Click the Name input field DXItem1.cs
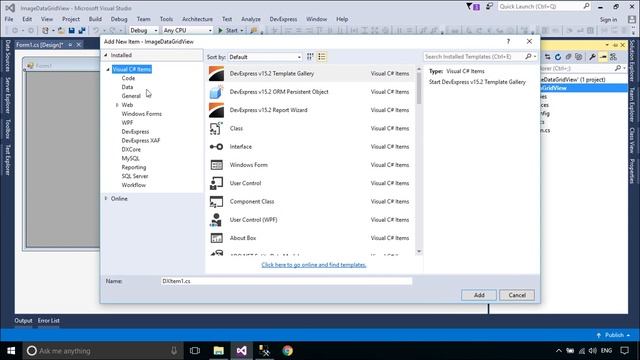Screen dimensions: 640x360 (287, 281)
